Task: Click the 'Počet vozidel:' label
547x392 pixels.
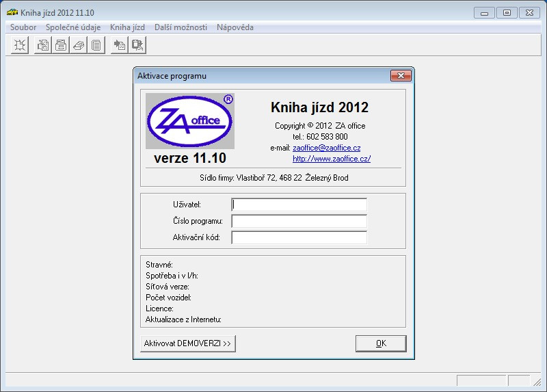Action: coord(168,298)
